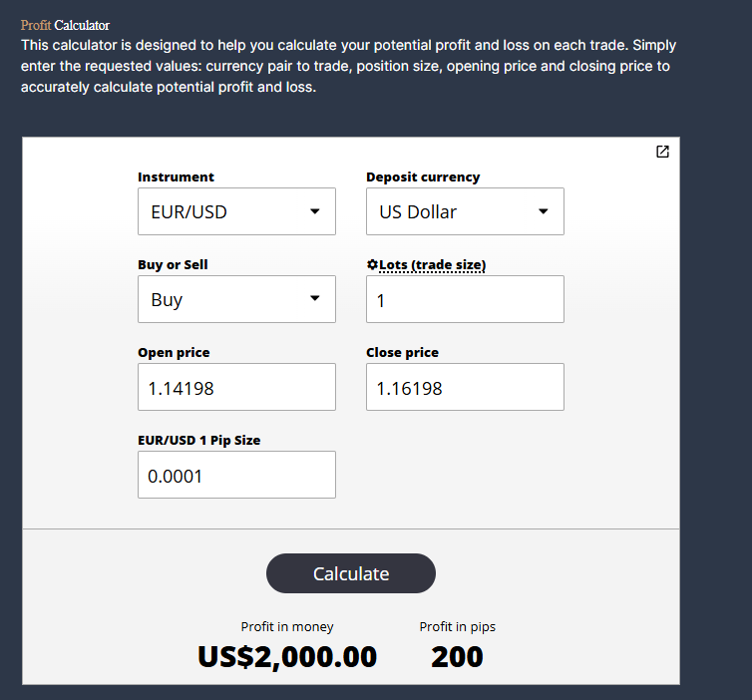The width and height of the screenshot is (752, 700).
Task: Click the Close price label
Action: pos(402,352)
